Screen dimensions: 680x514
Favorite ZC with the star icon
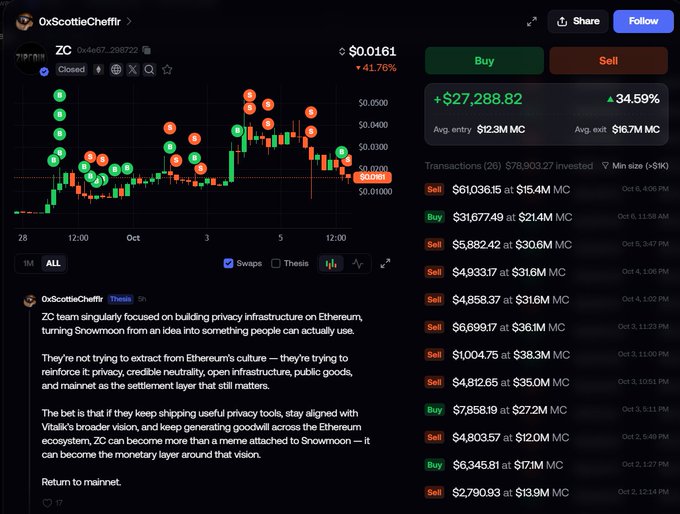[167, 69]
